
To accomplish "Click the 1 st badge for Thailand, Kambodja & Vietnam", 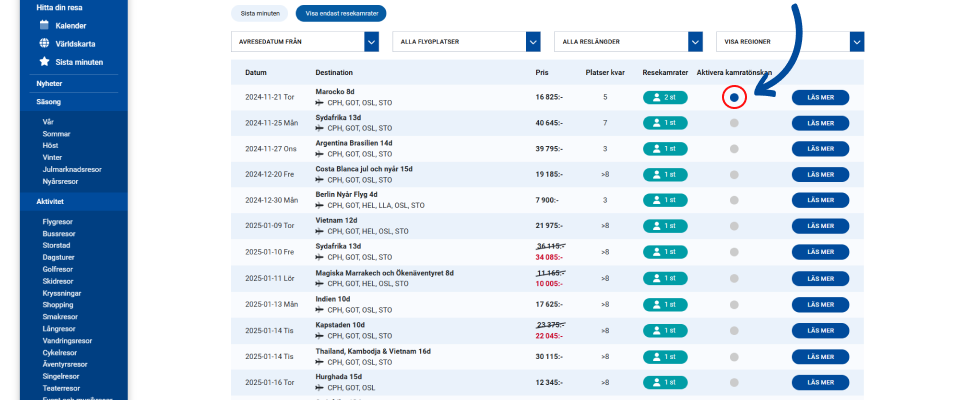I will [665, 357].
